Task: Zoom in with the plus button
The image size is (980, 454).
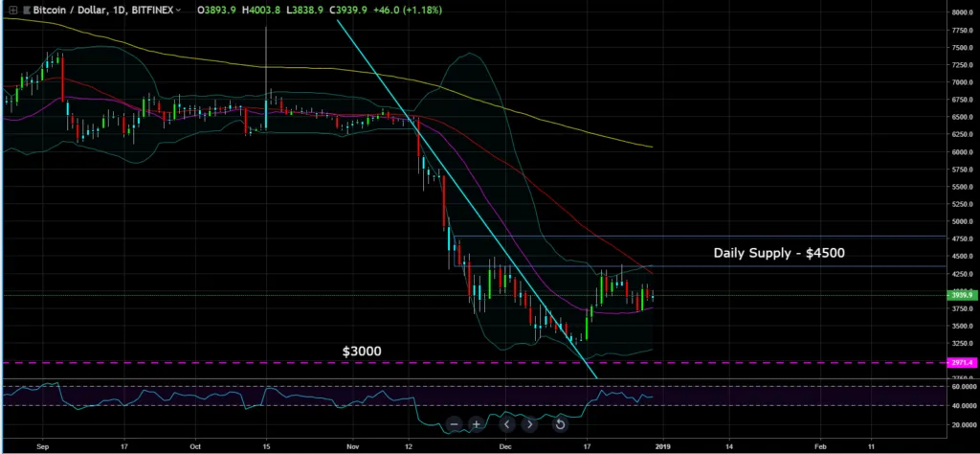Action: point(477,424)
